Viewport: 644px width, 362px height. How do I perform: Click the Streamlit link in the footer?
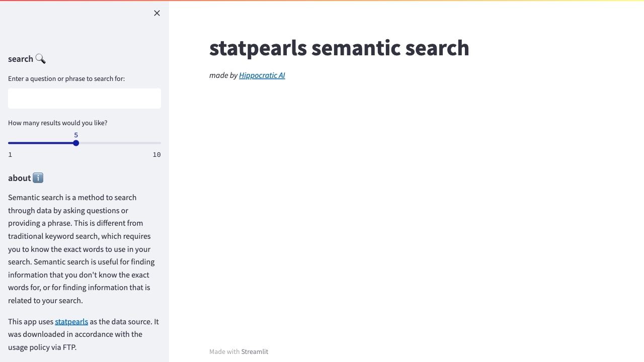coord(255,352)
